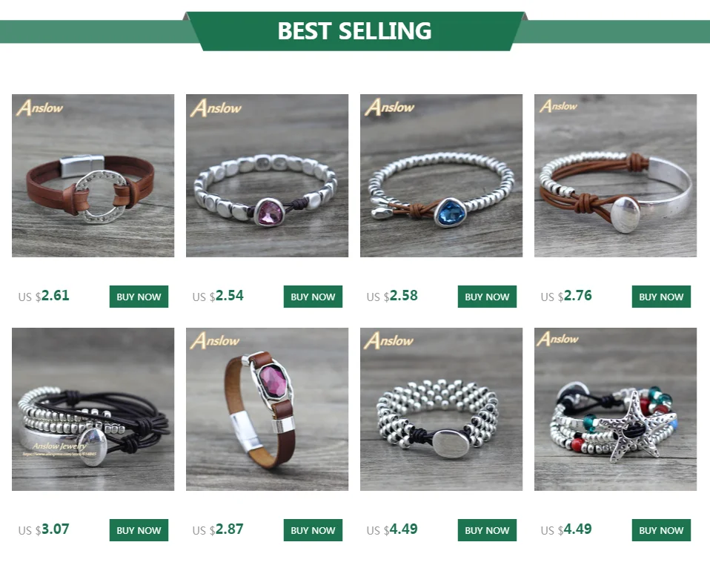Click BUY NOW for the $2.76 bracelet

pyautogui.click(x=661, y=297)
